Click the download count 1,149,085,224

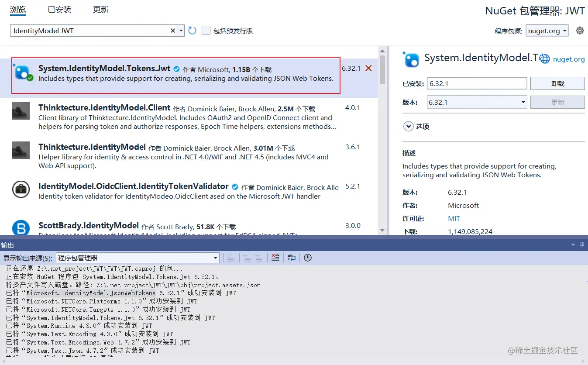(x=470, y=231)
